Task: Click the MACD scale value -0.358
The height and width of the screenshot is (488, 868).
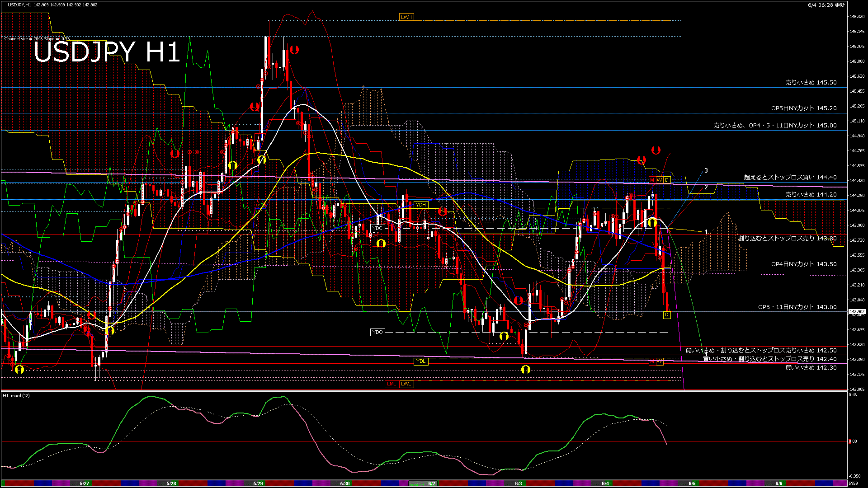Action: [x=854, y=476]
